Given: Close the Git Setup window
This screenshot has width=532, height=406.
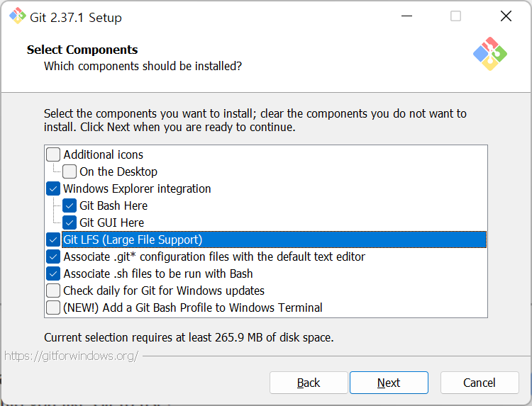Looking at the screenshot, I should click(x=506, y=16).
